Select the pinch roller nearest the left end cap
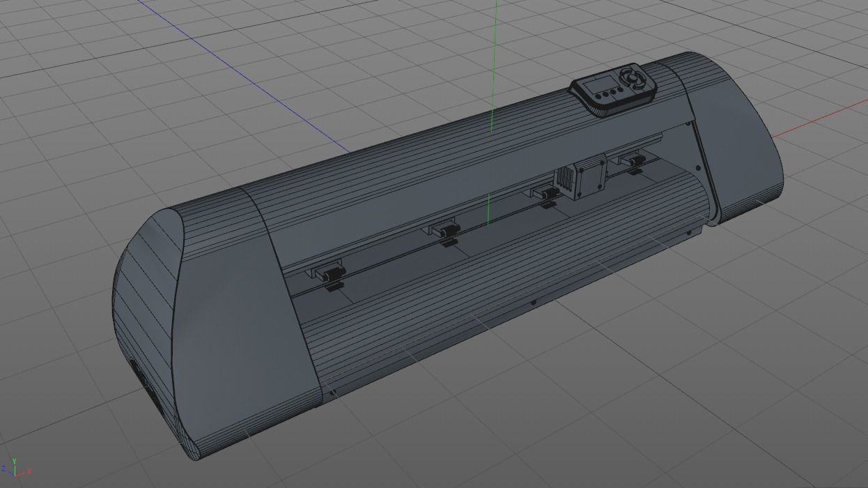This screenshot has height=488, width=868. coord(329,275)
